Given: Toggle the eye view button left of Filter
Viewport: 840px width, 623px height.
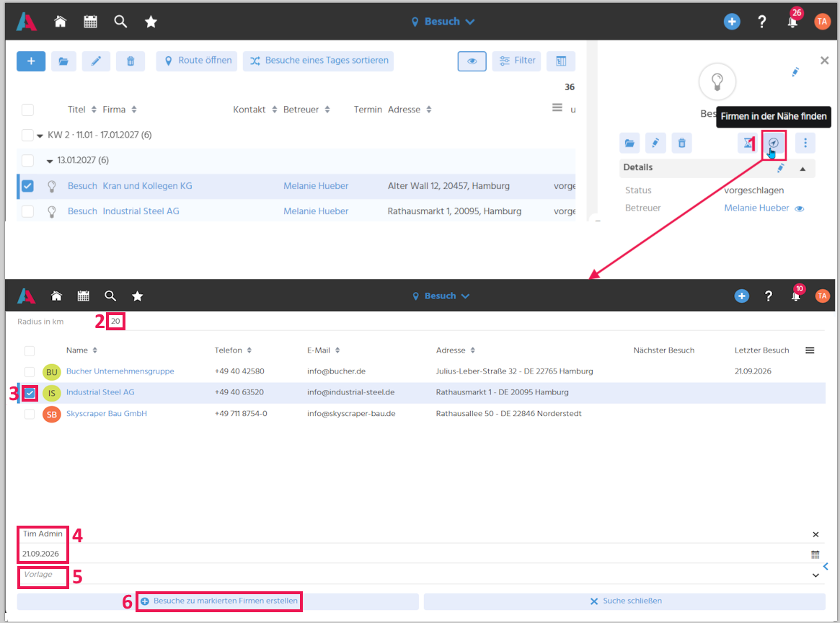Looking at the screenshot, I should pyautogui.click(x=472, y=61).
